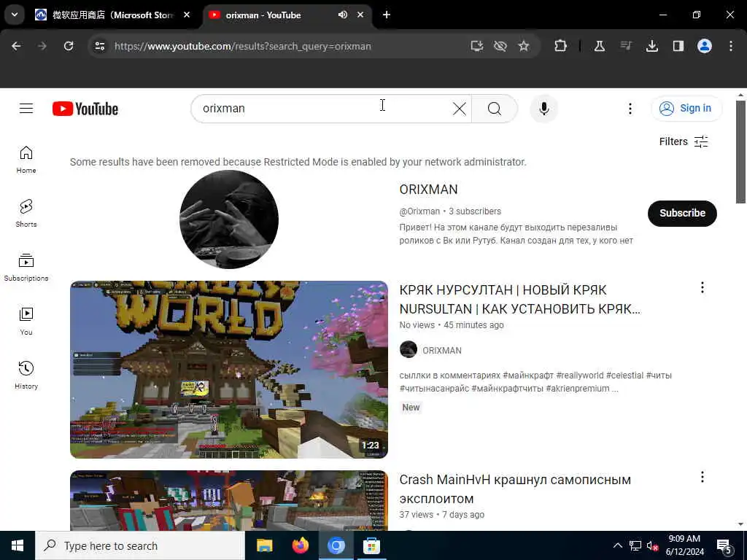The image size is (747, 560).
Task: Play the Crash MainHvH video thumbnail
Action: 228,500
